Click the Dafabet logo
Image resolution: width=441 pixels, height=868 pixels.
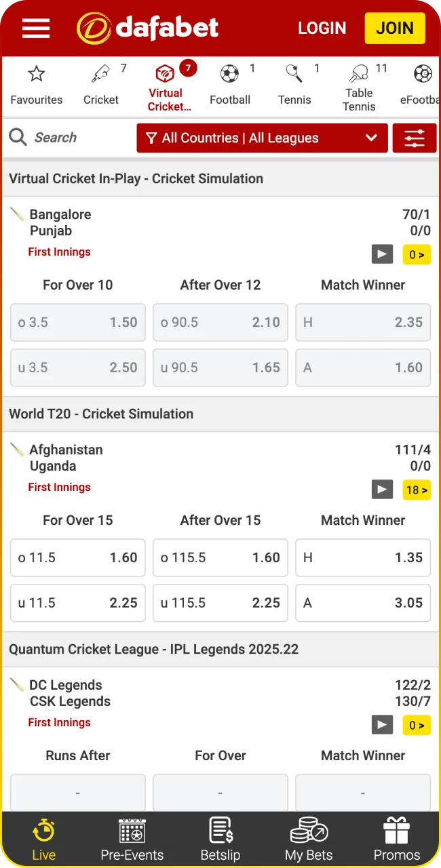tap(148, 28)
